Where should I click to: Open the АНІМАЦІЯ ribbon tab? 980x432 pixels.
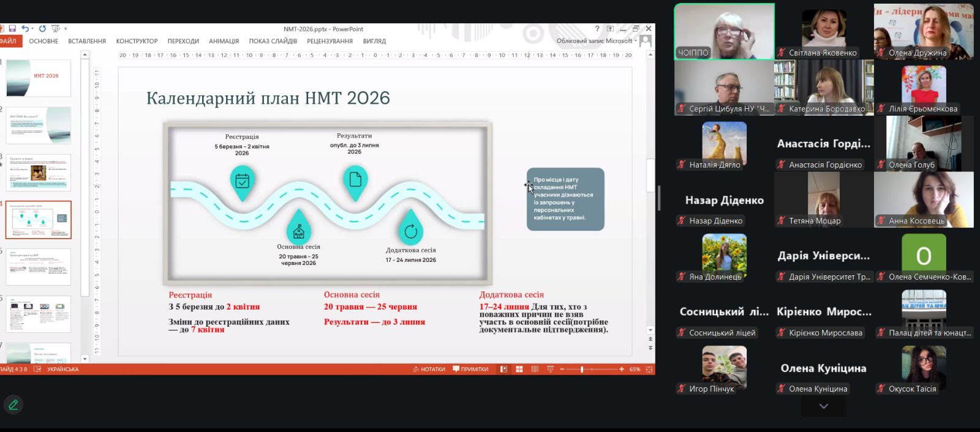(224, 41)
